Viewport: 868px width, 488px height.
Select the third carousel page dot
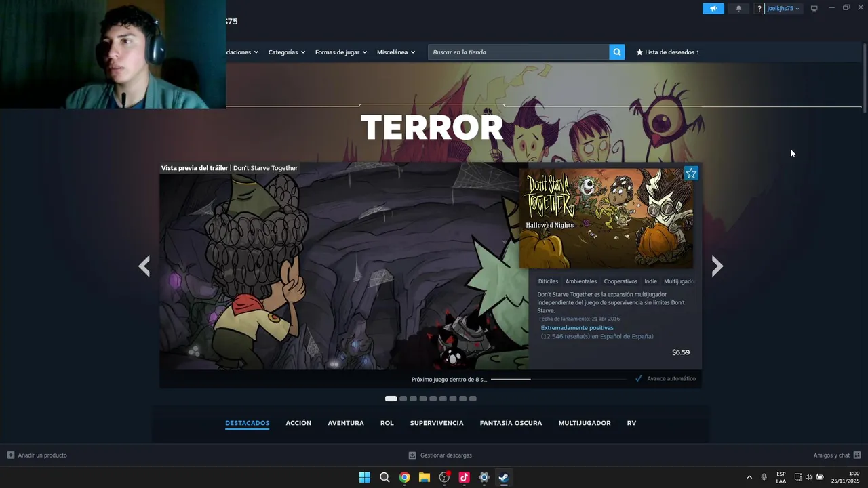(x=413, y=399)
